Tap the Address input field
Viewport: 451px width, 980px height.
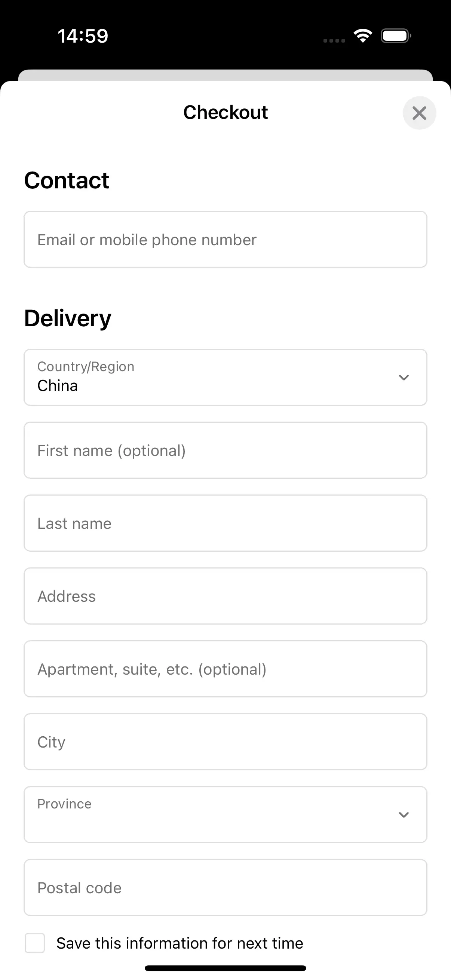click(x=225, y=596)
